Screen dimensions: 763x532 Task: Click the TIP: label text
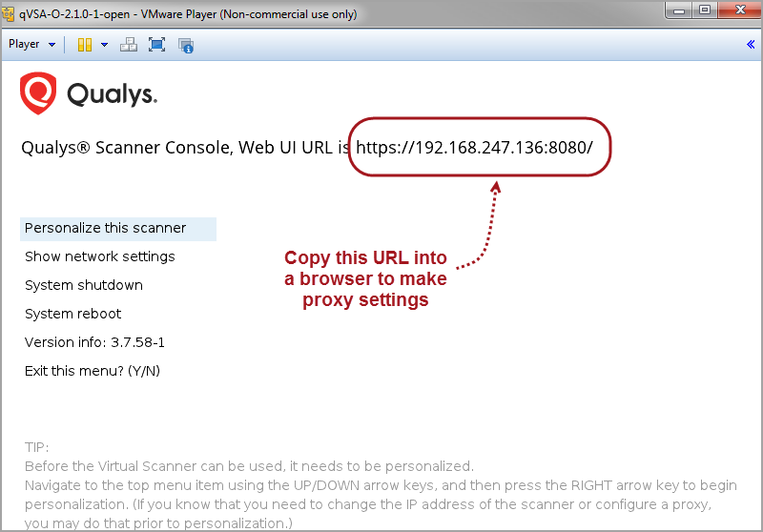click(x=36, y=447)
